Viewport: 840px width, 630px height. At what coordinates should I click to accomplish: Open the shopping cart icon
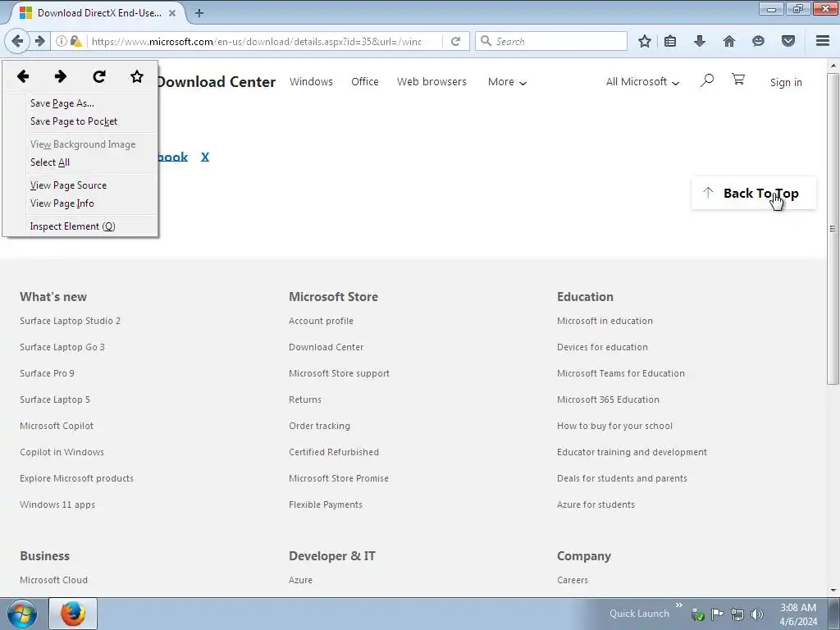tap(738, 80)
